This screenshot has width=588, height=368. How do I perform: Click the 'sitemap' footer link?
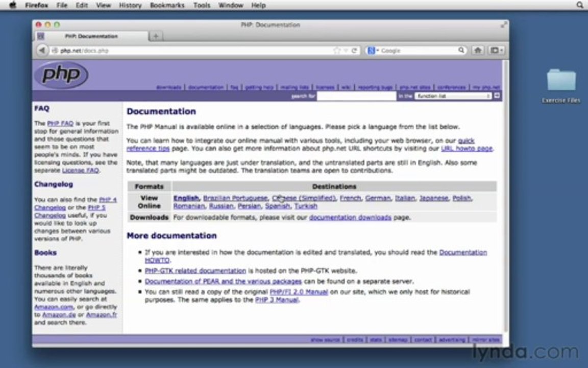point(398,339)
